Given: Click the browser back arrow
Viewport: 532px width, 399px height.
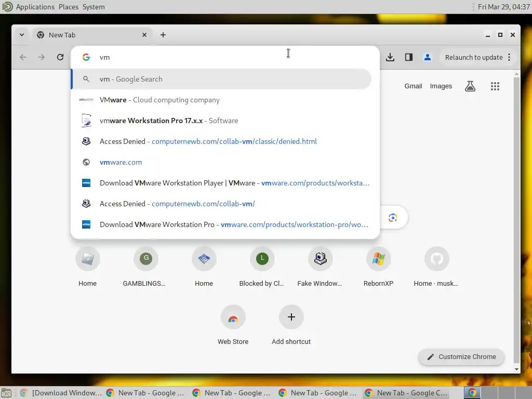Looking at the screenshot, I should [23, 57].
